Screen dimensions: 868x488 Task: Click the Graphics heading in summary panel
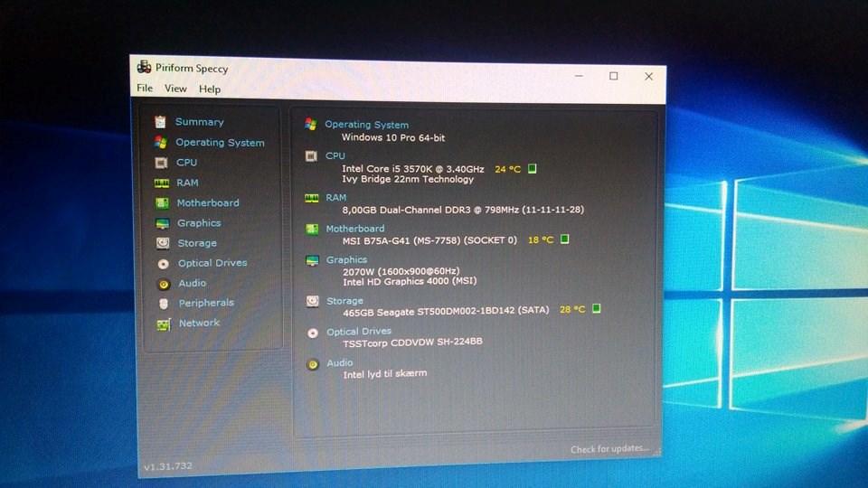point(346,259)
